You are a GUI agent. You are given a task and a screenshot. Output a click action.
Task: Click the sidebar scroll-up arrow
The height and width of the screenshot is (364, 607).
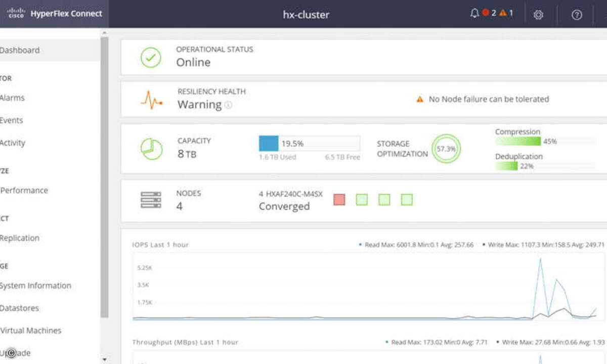tap(105, 33)
